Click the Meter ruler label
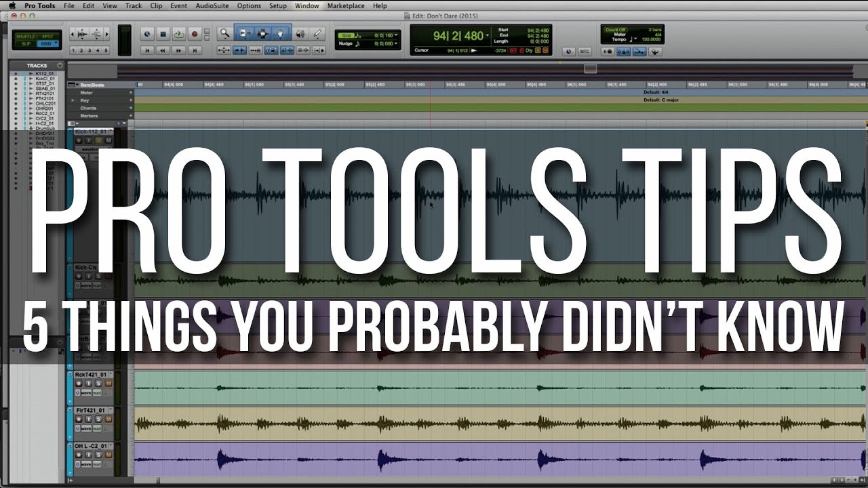This screenshot has width=868, height=488. pos(86,92)
